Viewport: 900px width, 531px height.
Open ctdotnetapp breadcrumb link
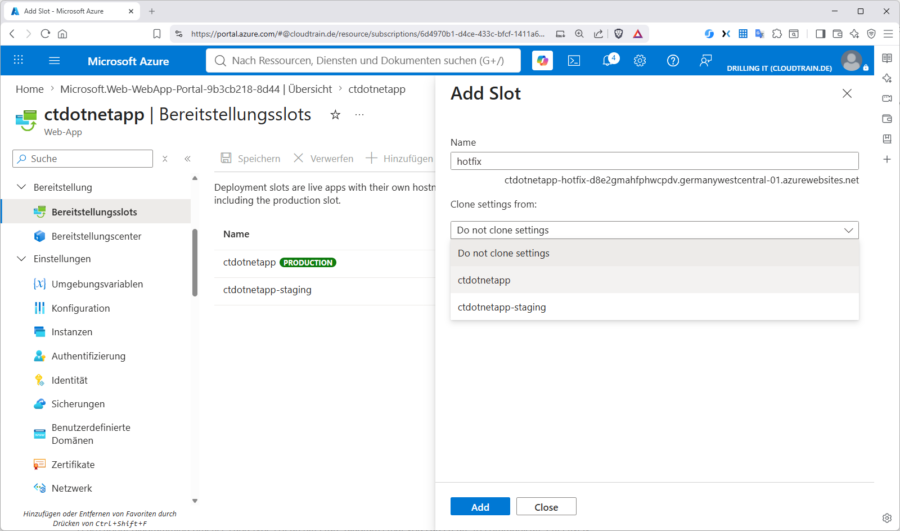pyautogui.click(x=377, y=89)
